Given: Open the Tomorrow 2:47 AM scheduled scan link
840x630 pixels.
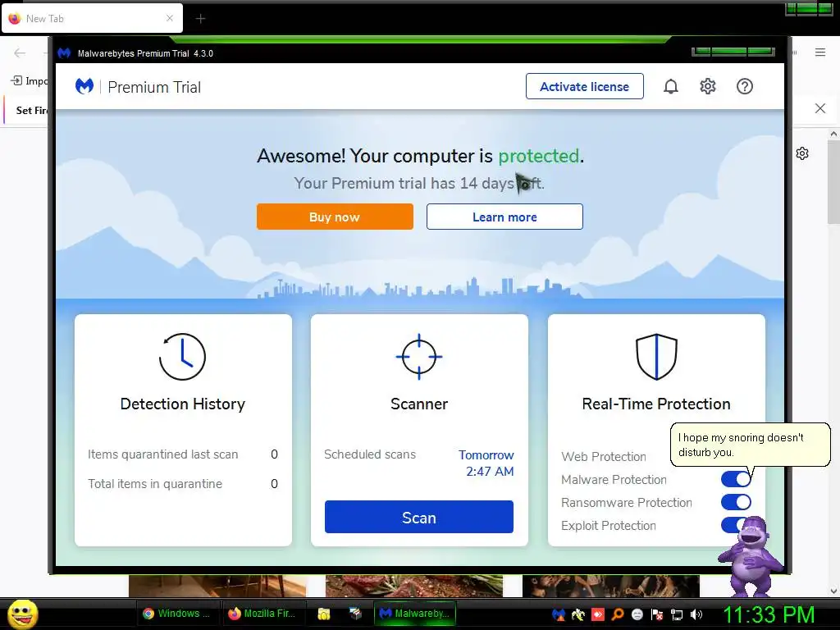Looking at the screenshot, I should click(x=486, y=463).
